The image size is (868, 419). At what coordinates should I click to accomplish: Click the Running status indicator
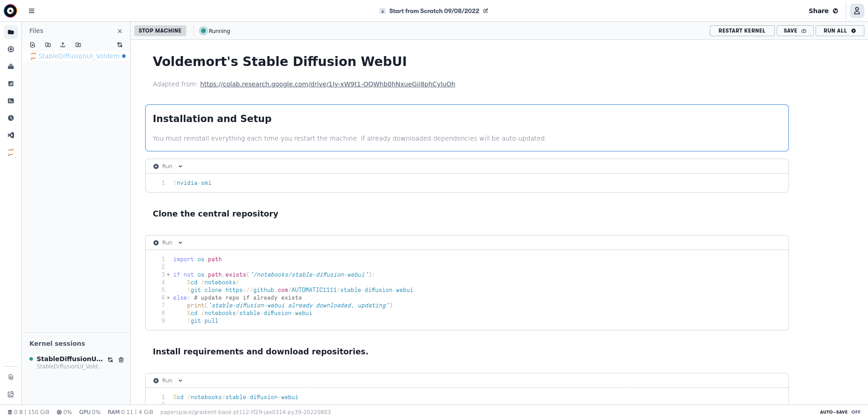[215, 31]
